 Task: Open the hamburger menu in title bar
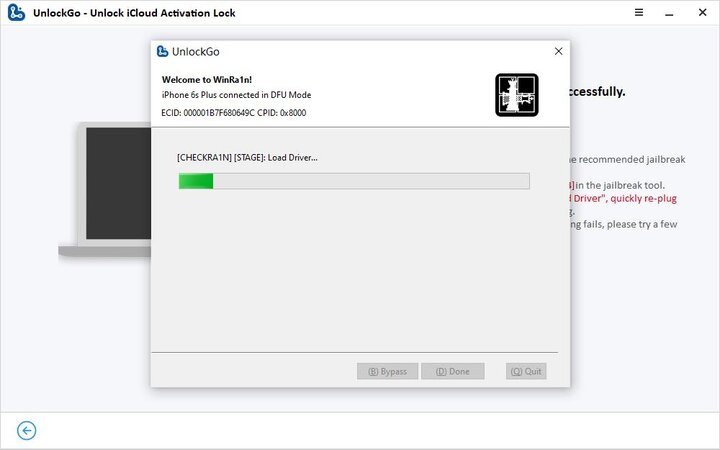coord(639,12)
